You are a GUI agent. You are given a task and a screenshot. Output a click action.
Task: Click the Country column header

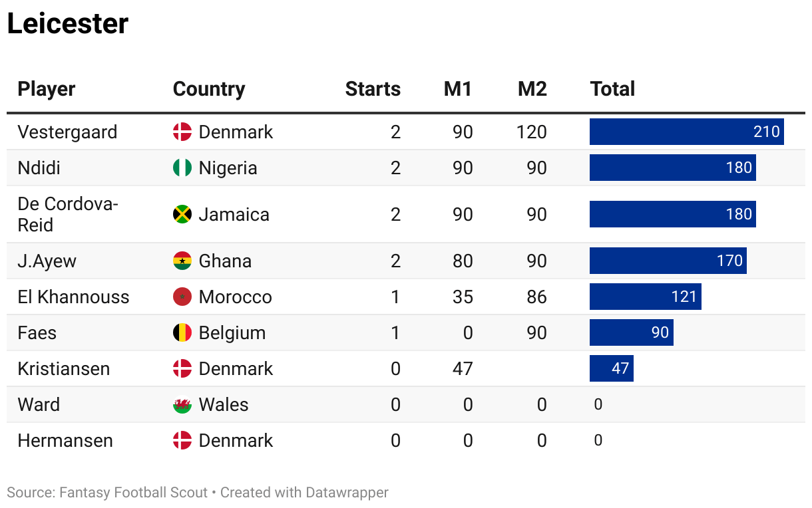click(x=209, y=89)
